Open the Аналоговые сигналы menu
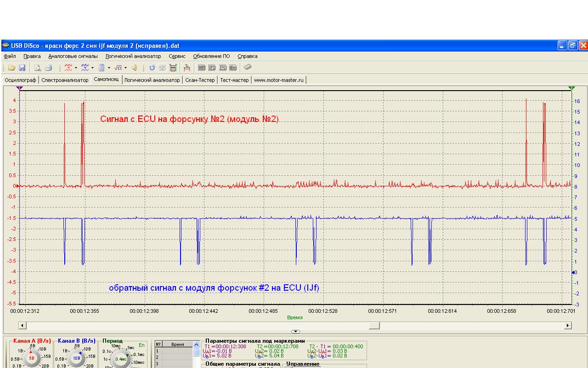The image size is (588, 368). 73,56
